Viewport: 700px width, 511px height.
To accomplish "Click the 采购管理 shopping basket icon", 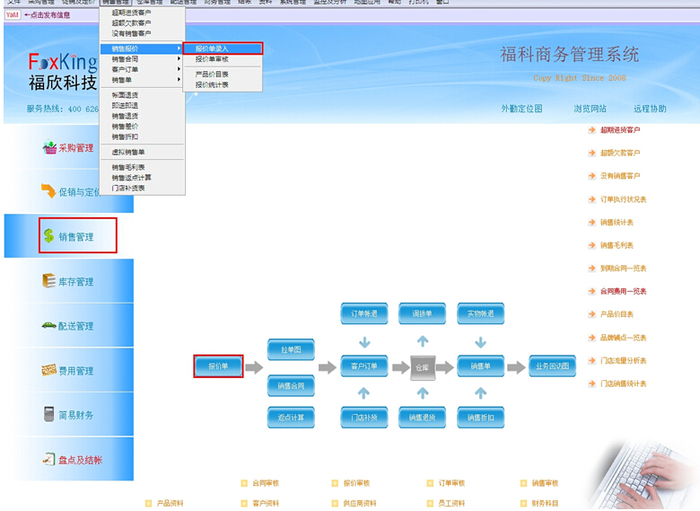I will [49, 148].
